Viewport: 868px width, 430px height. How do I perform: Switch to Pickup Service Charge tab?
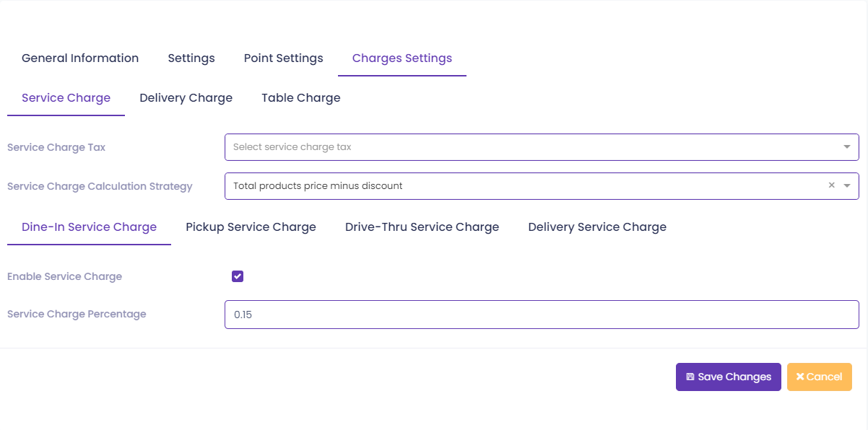pos(251,227)
